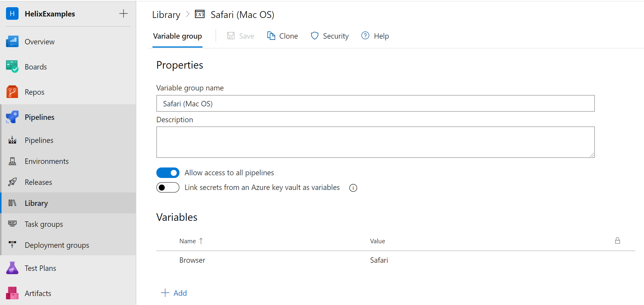Open Boards from the sidebar icon
This screenshot has width=644, height=305.
(12, 67)
